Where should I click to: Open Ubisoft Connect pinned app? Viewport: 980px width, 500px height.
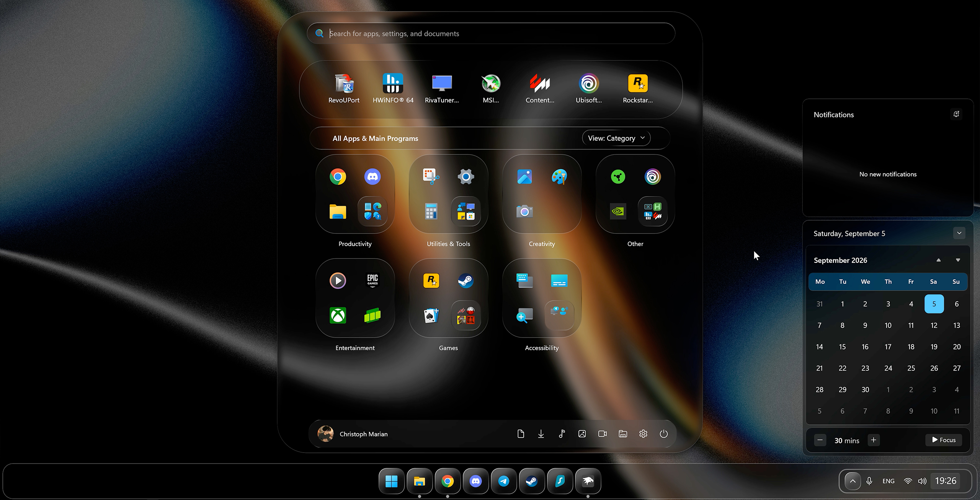coord(589,88)
